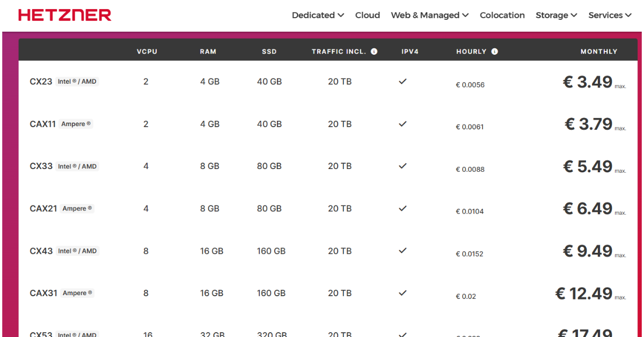The width and height of the screenshot is (644, 337).
Task: Click the 160 GB SSD value for CAX31
Action: (271, 293)
